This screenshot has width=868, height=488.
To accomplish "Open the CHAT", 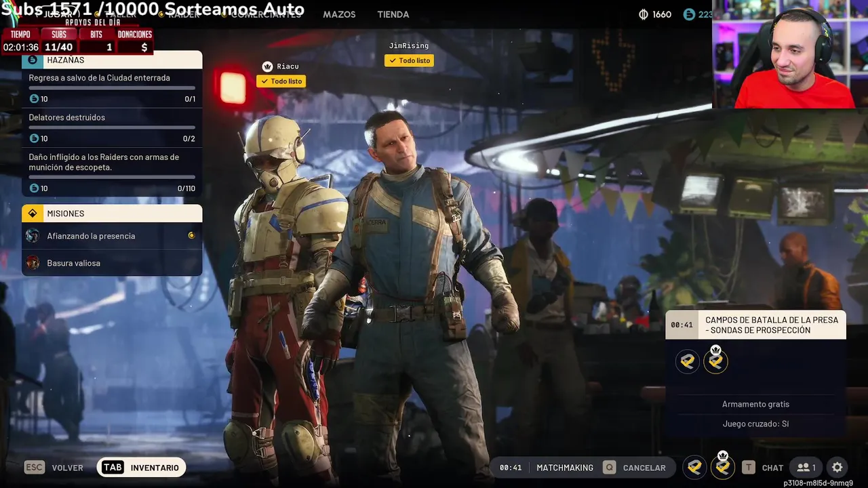I will click(772, 468).
